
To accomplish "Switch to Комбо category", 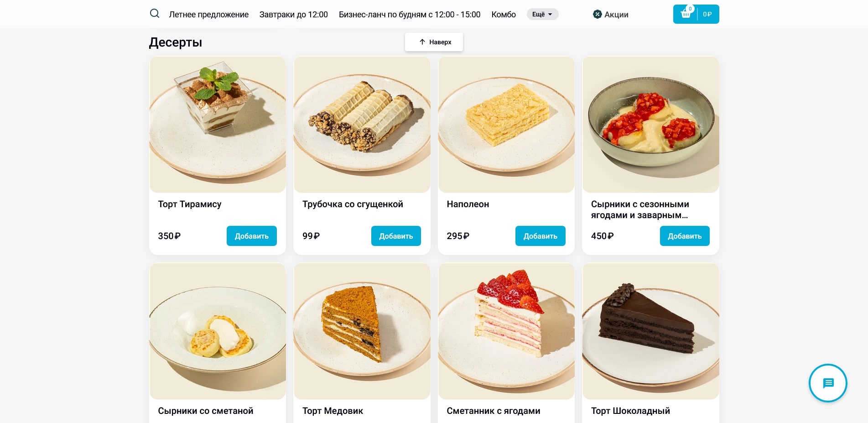I will pyautogui.click(x=504, y=14).
